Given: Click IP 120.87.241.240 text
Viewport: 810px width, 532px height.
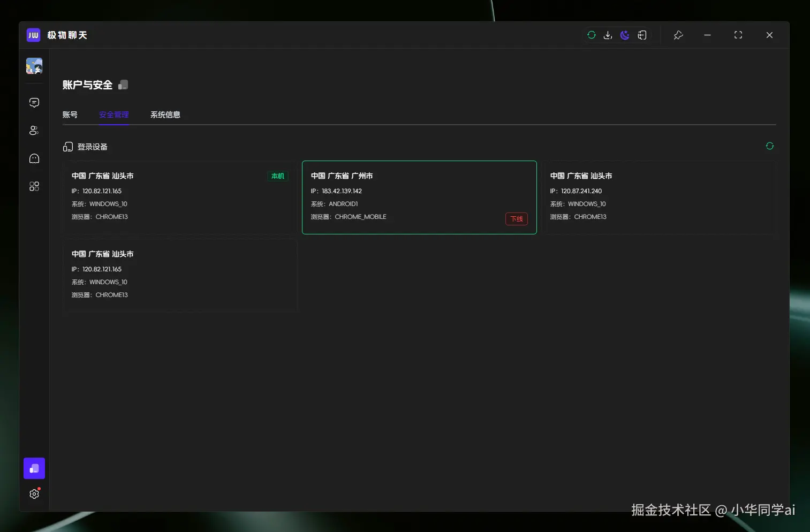Looking at the screenshot, I should (x=576, y=191).
